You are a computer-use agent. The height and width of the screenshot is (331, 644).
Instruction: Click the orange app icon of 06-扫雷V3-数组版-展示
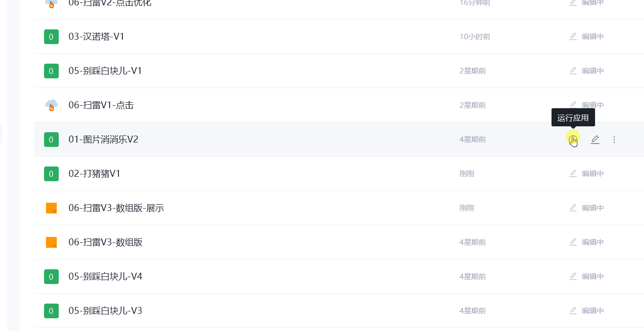tap(51, 208)
